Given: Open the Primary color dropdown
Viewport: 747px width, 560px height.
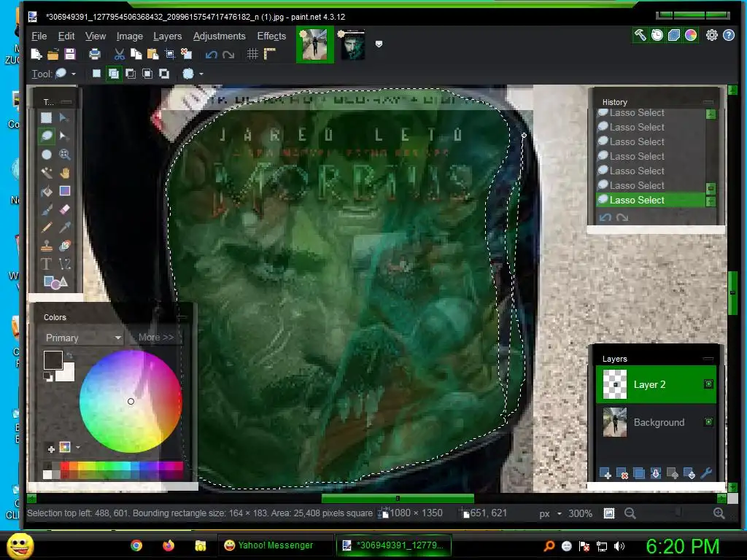Looking at the screenshot, I should (x=83, y=338).
